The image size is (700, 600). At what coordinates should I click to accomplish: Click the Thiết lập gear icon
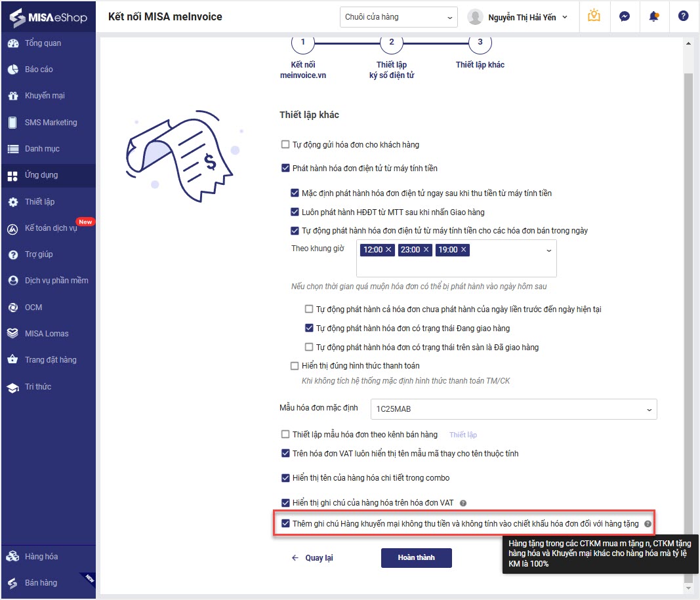click(13, 202)
